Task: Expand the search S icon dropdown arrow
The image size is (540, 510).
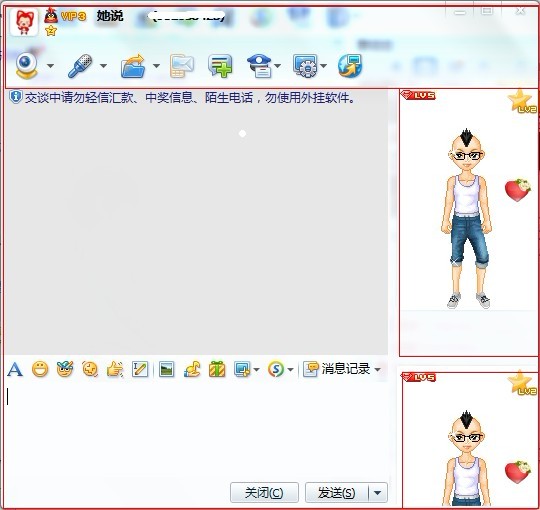Action: 290,370
